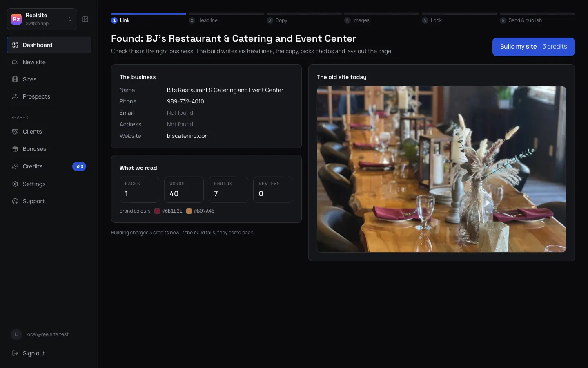Select the Headline step tab
Viewport: 588px width, 368px height.
226,19
